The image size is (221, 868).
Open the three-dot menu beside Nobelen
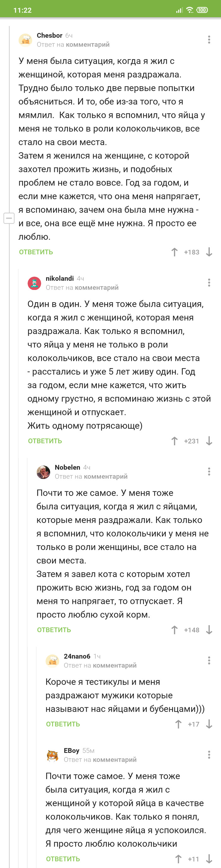[x=209, y=471]
